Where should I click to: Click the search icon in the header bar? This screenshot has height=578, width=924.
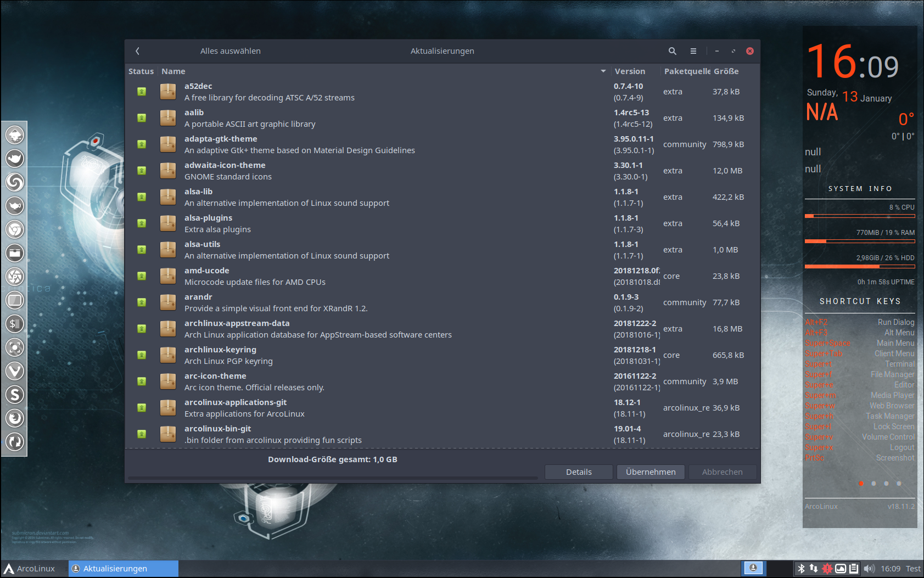click(x=672, y=51)
